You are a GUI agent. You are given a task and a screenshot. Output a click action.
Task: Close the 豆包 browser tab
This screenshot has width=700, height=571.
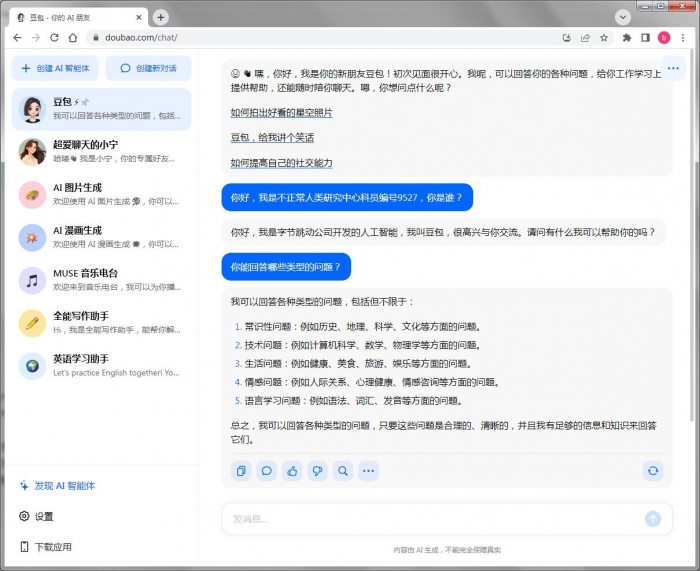coord(138,17)
